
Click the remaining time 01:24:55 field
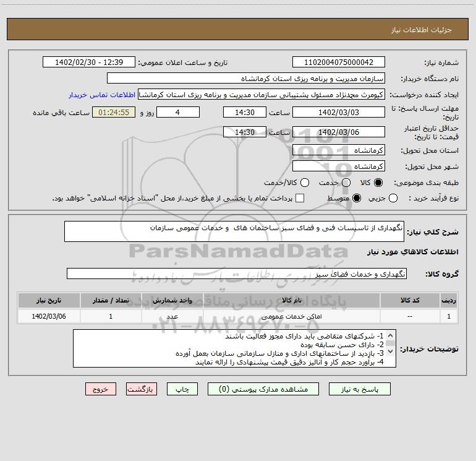[114, 112]
